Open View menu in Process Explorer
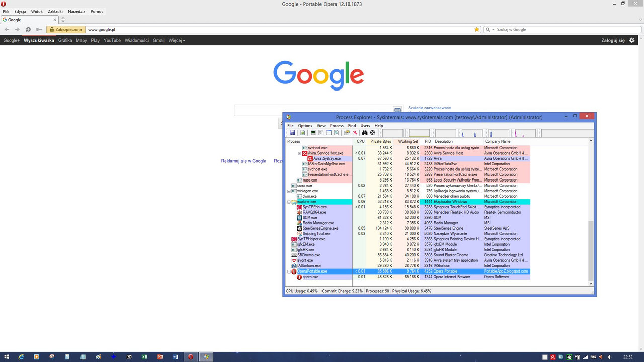The image size is (644, 362). (321, 126)
